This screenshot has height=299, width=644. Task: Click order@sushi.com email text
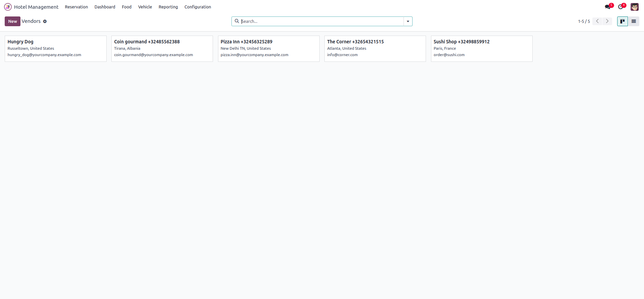pyautogui.click(x=449, y=55)
